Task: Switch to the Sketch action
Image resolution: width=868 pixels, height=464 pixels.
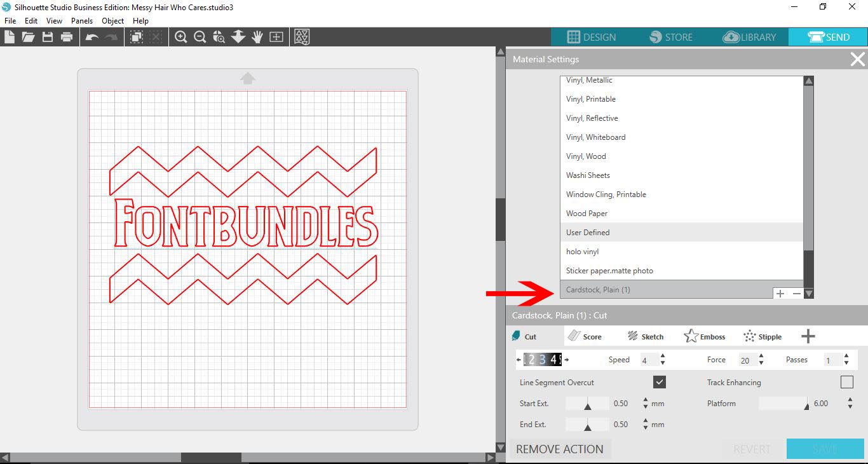Action: [646, 336]
